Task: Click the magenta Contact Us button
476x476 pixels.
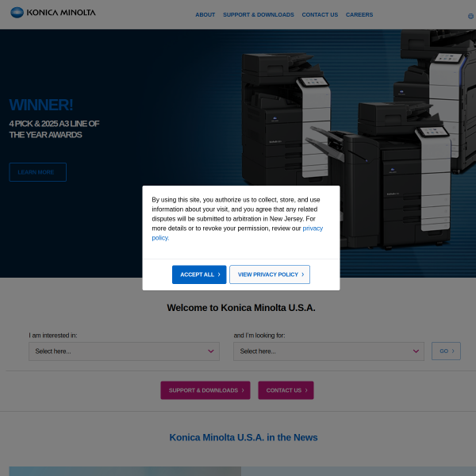Action: click(x=286, y=390)
